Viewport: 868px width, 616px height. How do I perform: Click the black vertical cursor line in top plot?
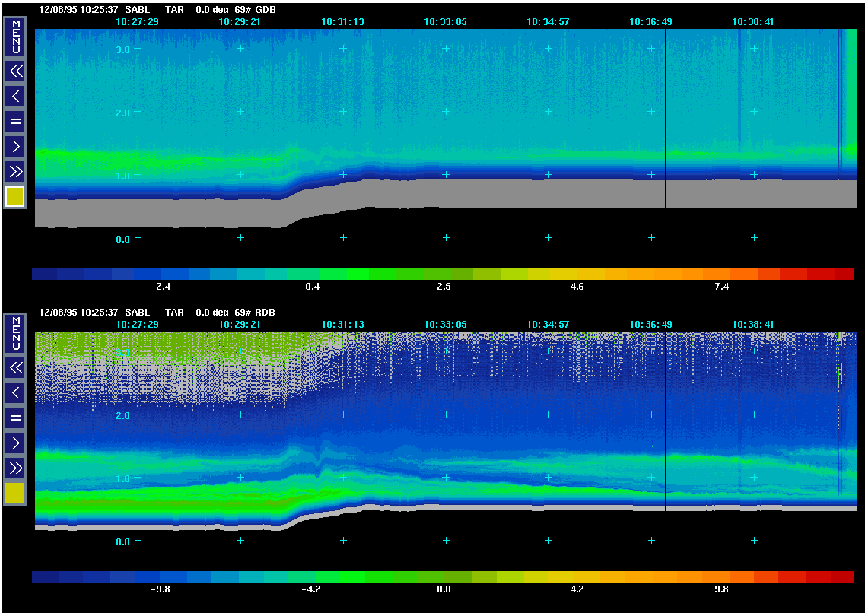(666, 114)
